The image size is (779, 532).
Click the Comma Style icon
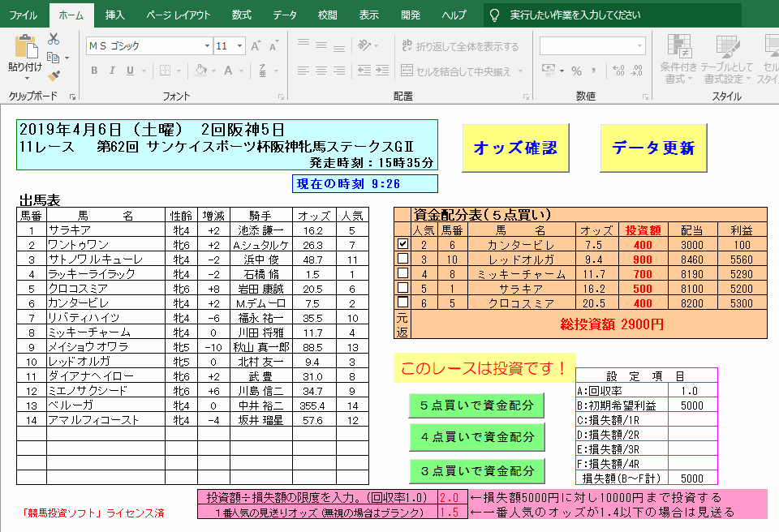[593, 71]
